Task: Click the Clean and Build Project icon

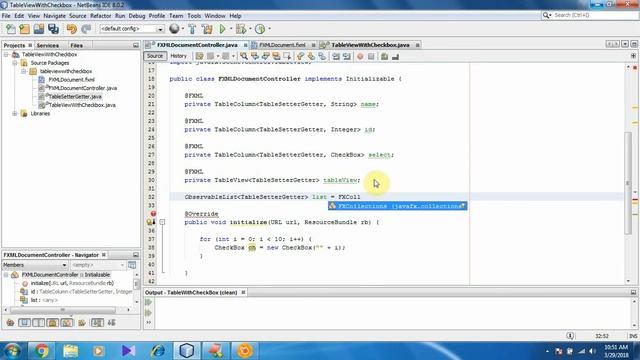Action: [x=207, y=29]
